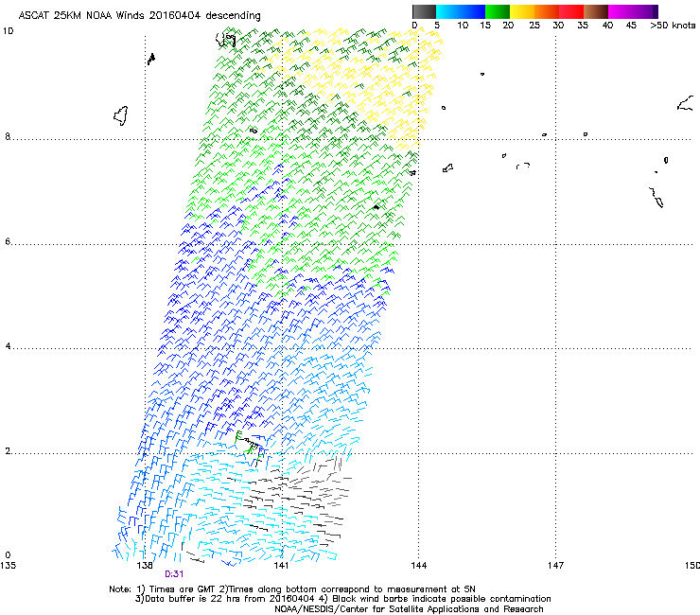
Task: Click the '>50 knots' legend label
Action: coord(673,26)
